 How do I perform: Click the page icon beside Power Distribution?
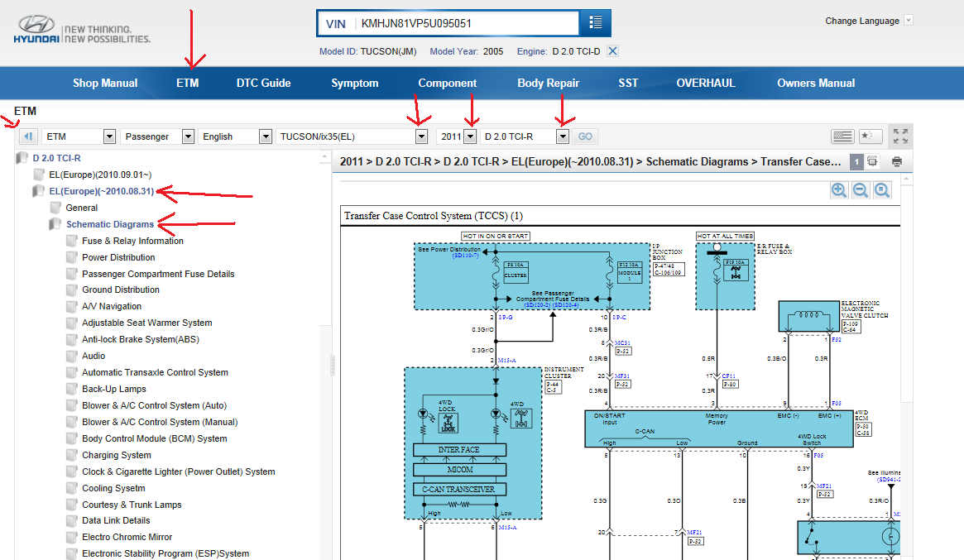tap(72, 257)
